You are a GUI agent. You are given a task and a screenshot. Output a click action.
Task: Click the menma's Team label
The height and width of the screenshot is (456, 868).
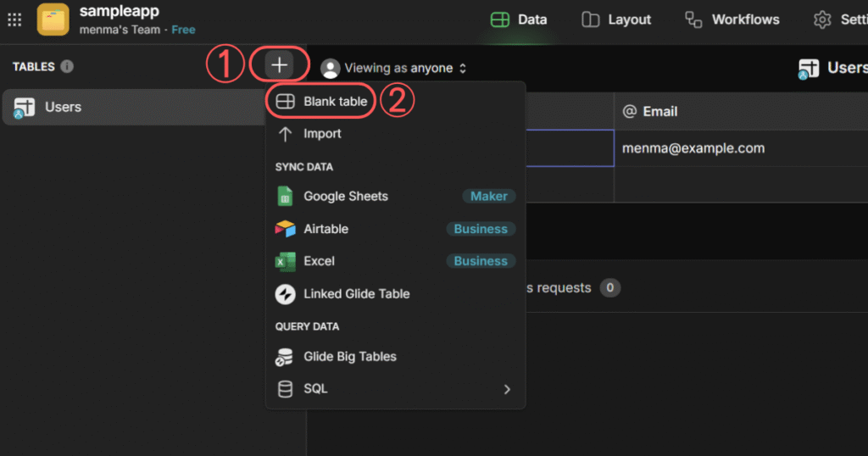(120, 30)
